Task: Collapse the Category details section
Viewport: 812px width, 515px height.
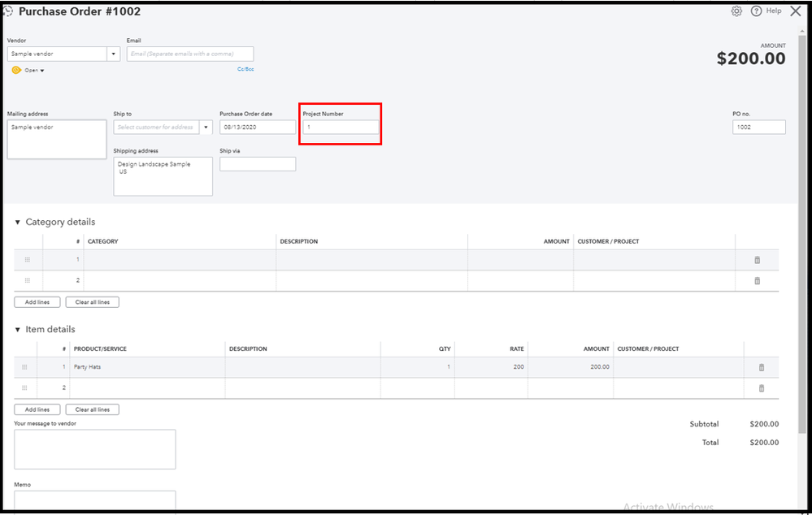Action: click(18, 222)
